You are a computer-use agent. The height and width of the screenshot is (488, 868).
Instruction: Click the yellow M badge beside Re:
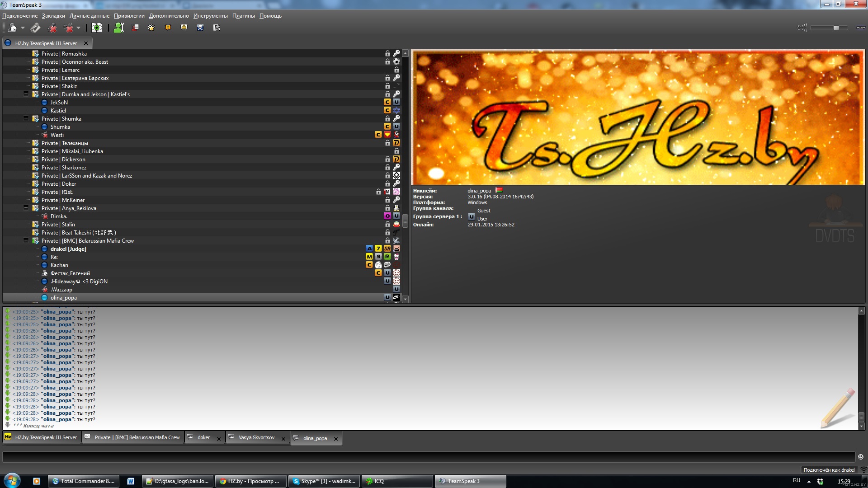click(x=369, y=257)
